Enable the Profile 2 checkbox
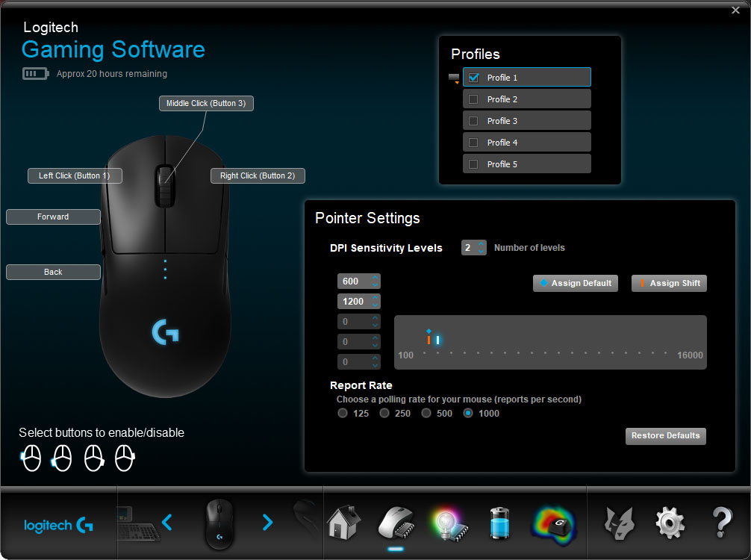This screenshot has width=751, height=560. [x=473, y=99]
